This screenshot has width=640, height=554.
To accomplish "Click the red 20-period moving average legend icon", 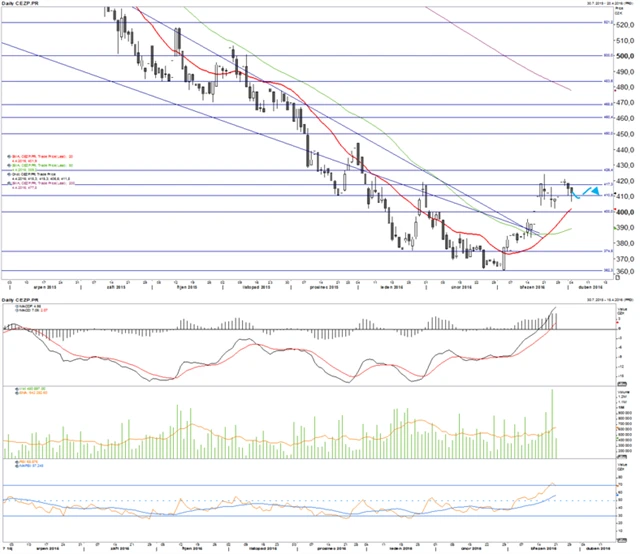I will (x=9, y=156).
